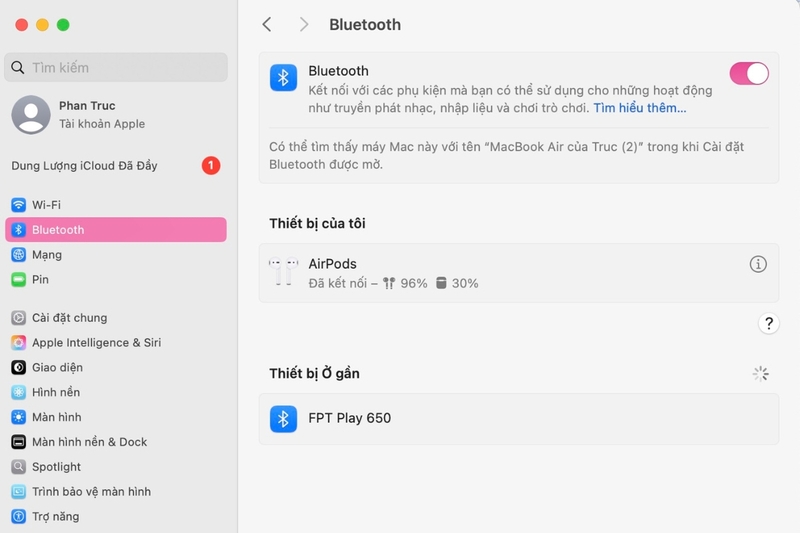Click the green zoom window button

tap(63, 24)
